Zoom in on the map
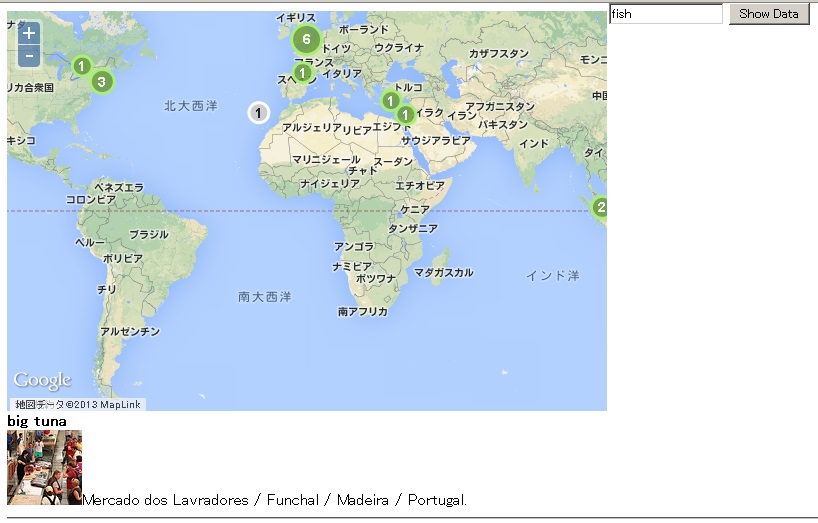This screenshot has width=818, height=523. click(x=30, y=33)
